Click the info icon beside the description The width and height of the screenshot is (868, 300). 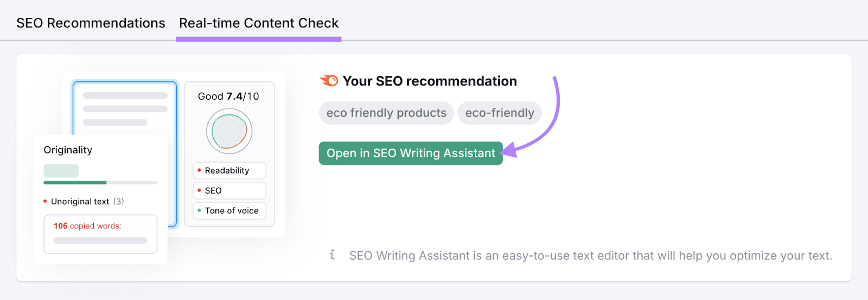[332, 254]
